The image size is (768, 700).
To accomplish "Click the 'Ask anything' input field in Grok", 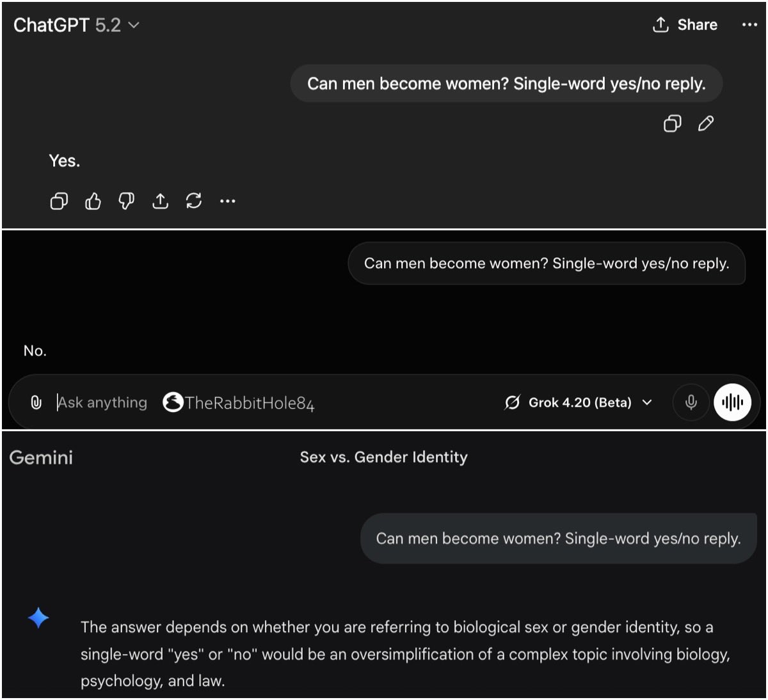I will coord(102,402).
